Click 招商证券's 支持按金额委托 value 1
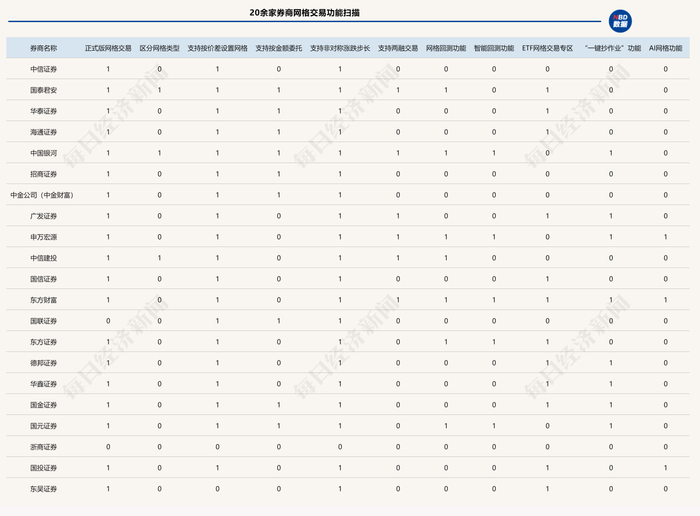Image resolution: width=700 pixels, height=516 pixels. click(x=279, y=174)
